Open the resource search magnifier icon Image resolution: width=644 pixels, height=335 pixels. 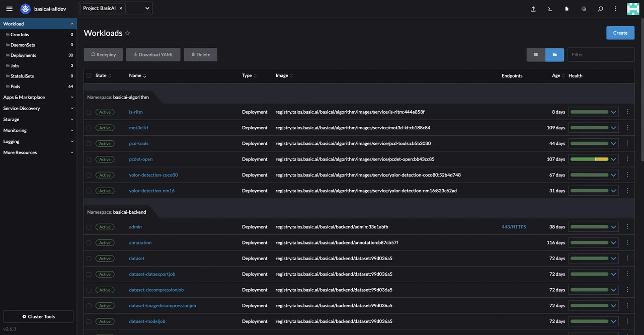600,9
